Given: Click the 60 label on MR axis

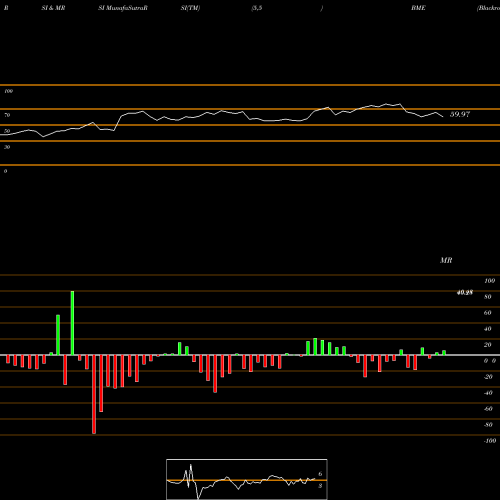Looking at the screenshot, I should 488,313.
